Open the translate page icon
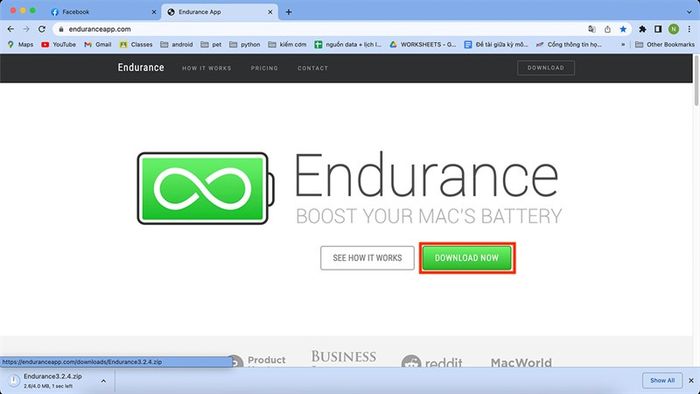Screen dimensions: 700x394 [x=592, y=29]
